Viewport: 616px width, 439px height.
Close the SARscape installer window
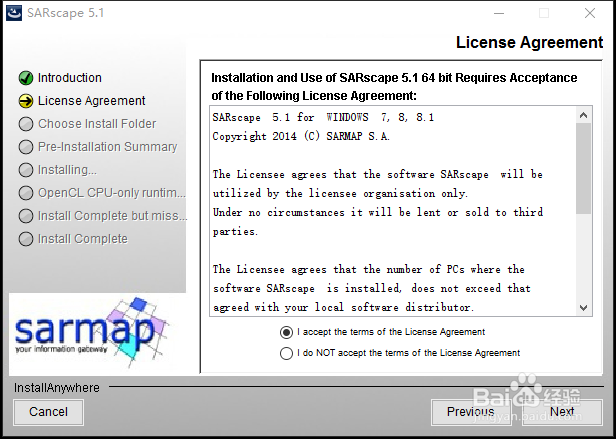point(590,13)
